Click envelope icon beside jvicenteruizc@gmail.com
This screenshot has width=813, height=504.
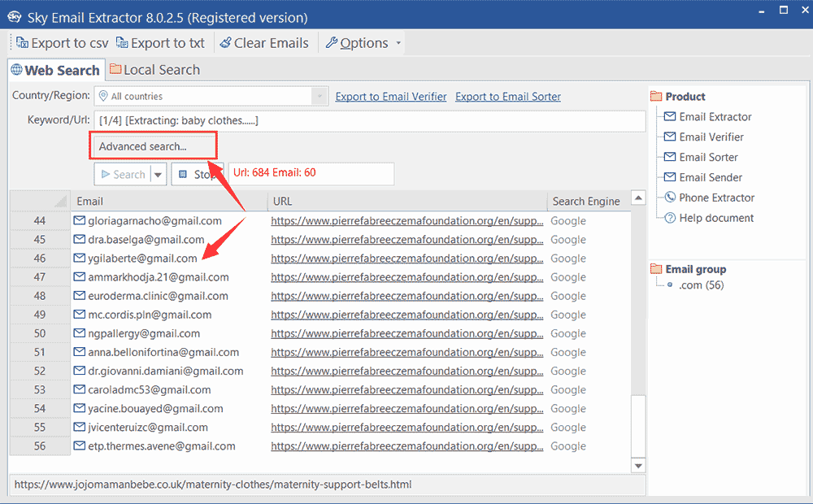click(x=80, y=428)
